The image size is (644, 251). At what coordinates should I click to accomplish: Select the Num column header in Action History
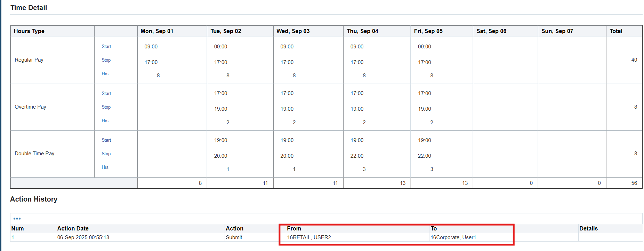tap(18, 229)
